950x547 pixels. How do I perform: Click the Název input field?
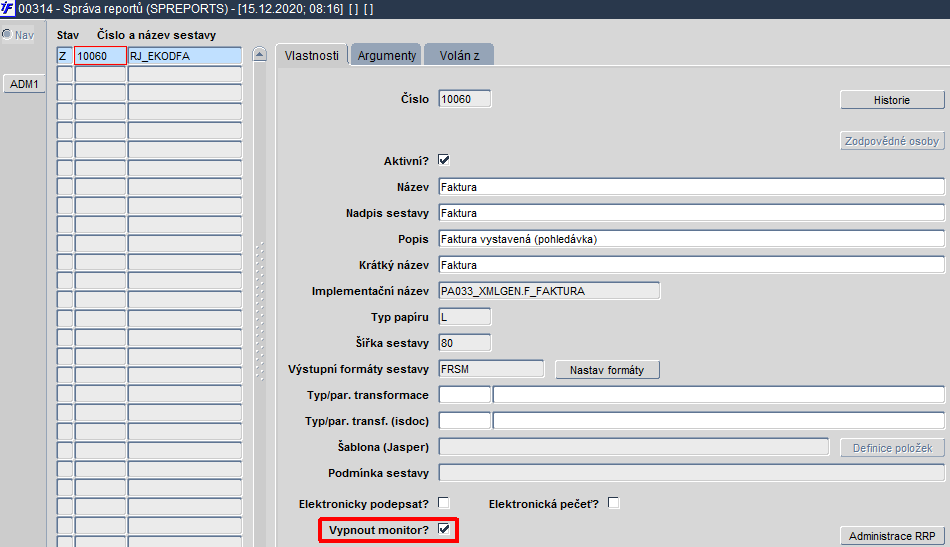(691, 187)
